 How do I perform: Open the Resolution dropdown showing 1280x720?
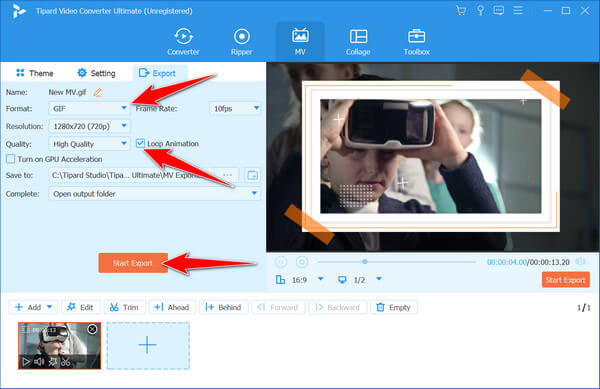coord(90,126)
